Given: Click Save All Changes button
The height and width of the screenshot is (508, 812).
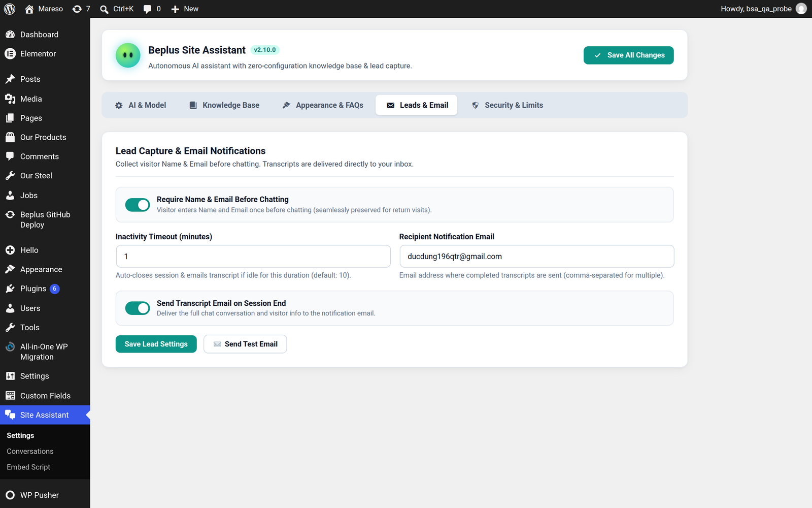Looking at the screenshot, I should pos(628,55).
